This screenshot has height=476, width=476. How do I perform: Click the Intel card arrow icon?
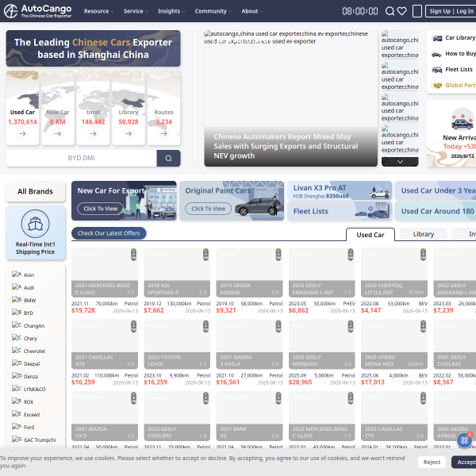click(93, 133)
